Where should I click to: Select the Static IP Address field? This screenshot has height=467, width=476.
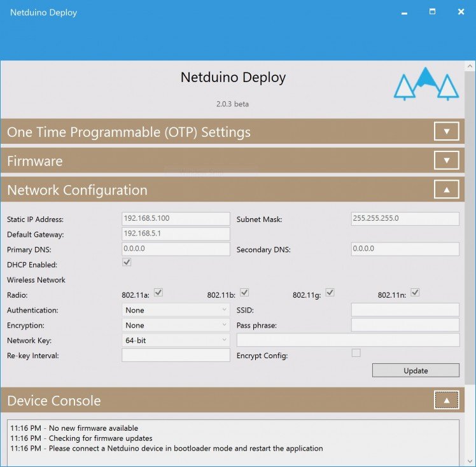tap(176, 218)
